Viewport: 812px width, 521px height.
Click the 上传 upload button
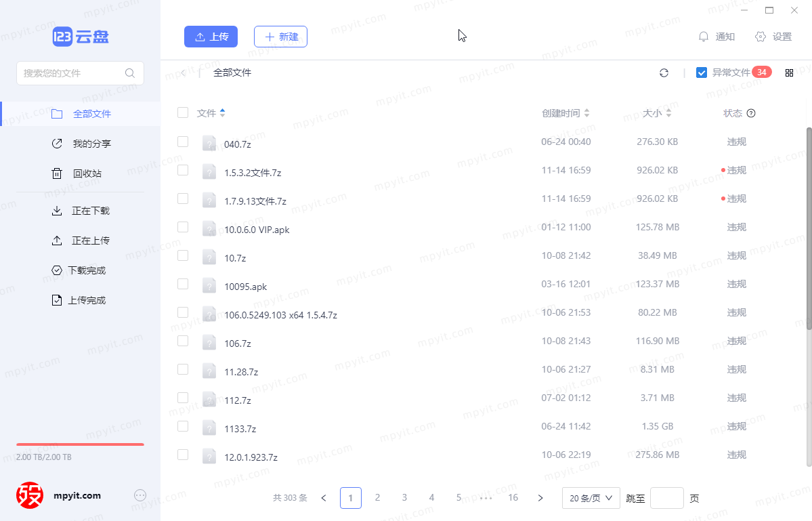211,37
